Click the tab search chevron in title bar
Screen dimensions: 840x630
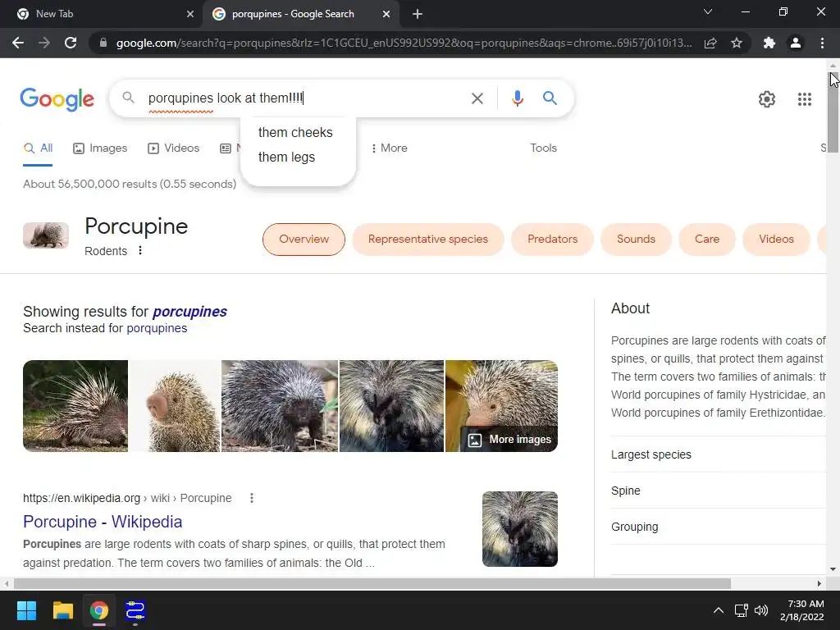click(708, 11)
